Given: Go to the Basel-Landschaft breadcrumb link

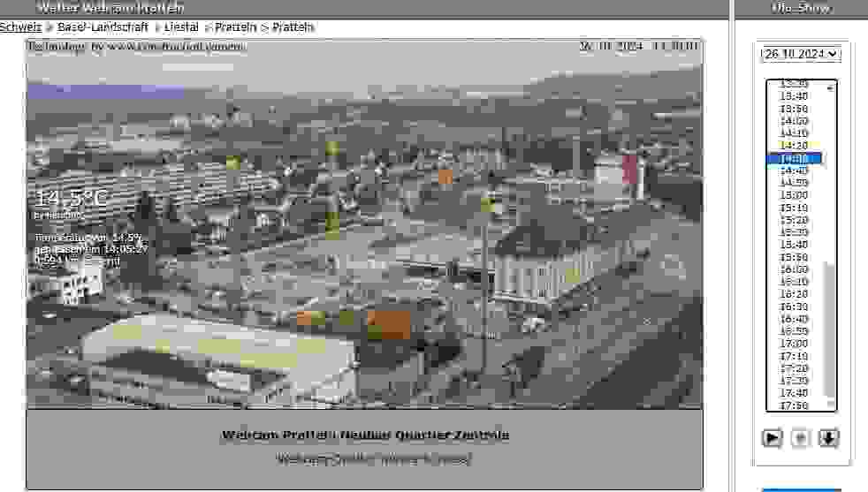Looking at the screenshot, I should coord(103,27).
